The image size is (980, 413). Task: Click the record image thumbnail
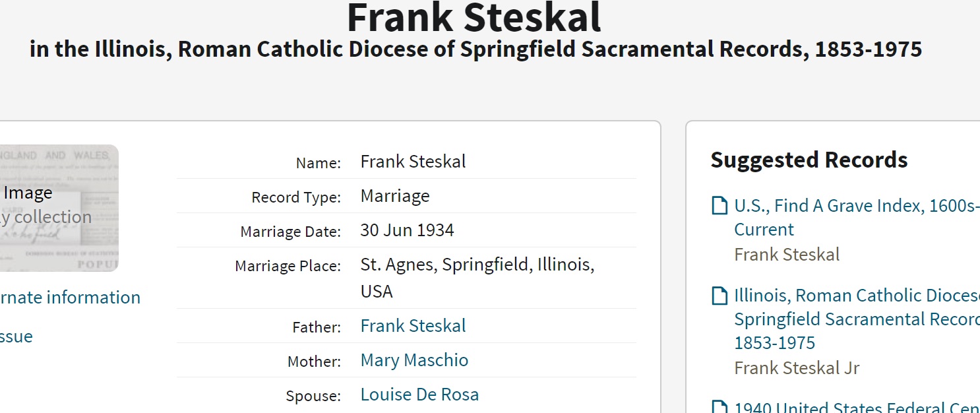[59, 208]
